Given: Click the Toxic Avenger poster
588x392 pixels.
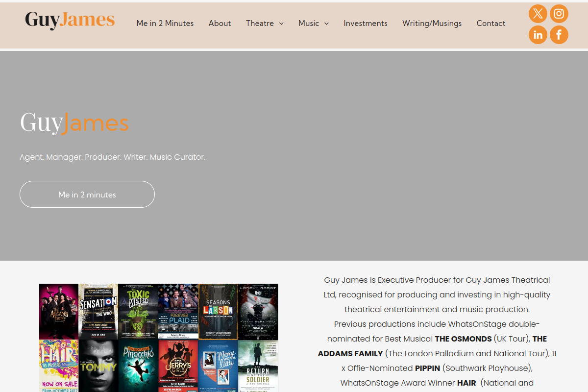Looking at the screenshot, I should tap(138, 312).
